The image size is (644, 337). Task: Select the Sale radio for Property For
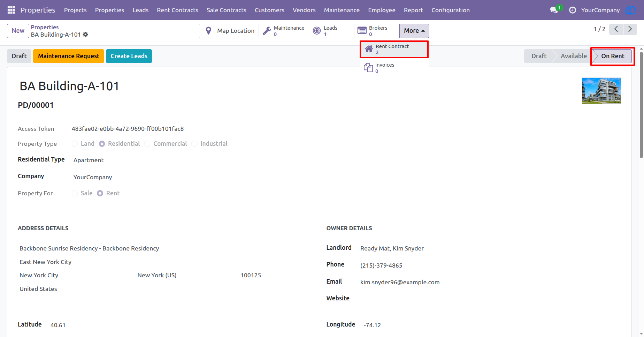(75, 193)
